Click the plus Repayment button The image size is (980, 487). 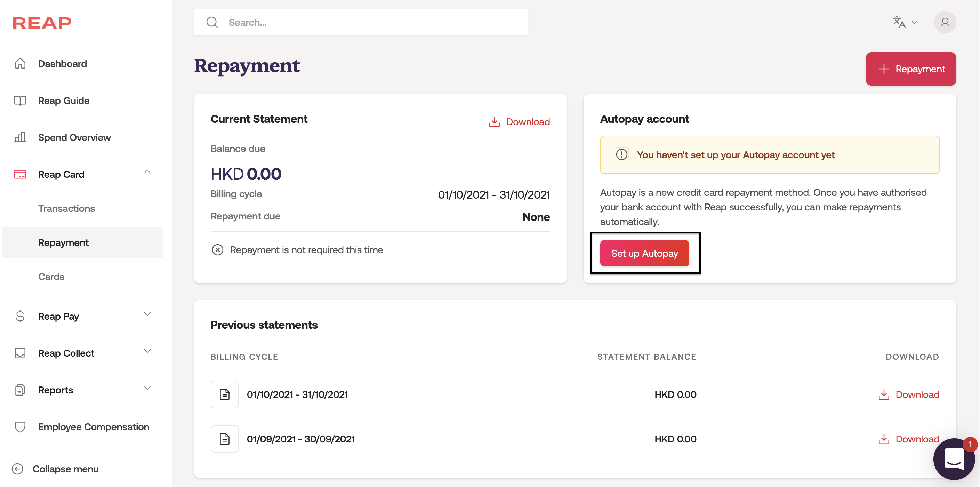pos(911,69)
